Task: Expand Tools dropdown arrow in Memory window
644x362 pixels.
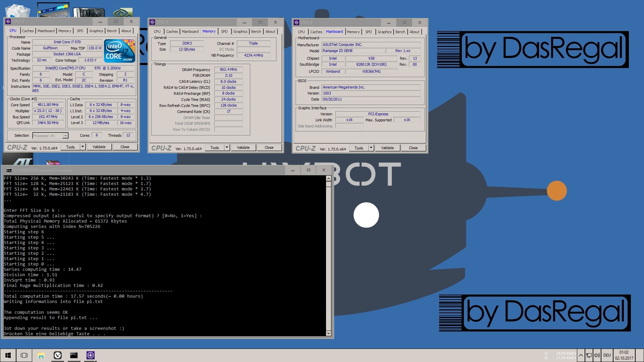Action: 227,147
